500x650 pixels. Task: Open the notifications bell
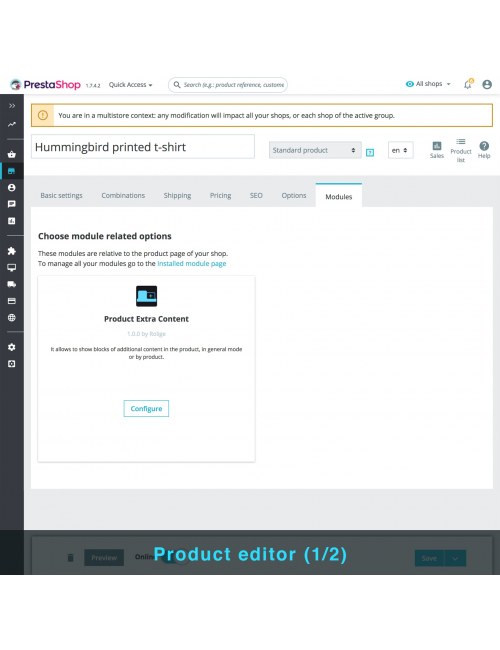(x=468, y=84)
